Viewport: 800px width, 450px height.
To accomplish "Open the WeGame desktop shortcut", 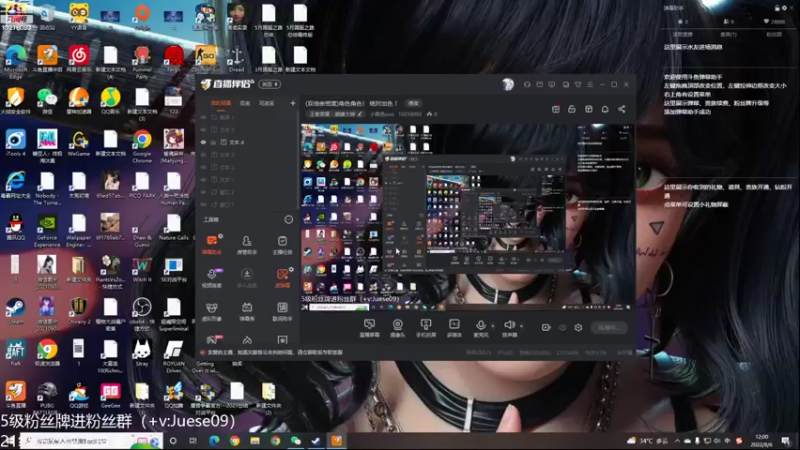I will [x=79, y=143].
